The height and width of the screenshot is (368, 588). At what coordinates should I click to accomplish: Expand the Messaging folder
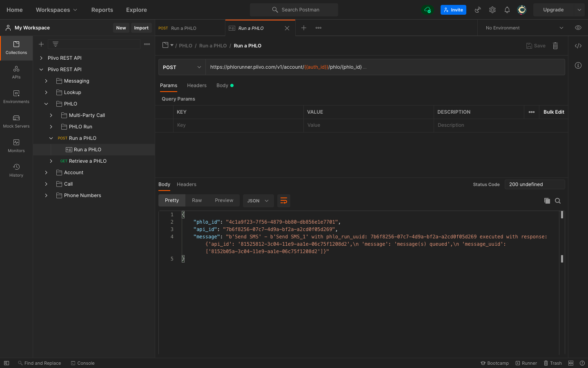click(x=46, y=81)
